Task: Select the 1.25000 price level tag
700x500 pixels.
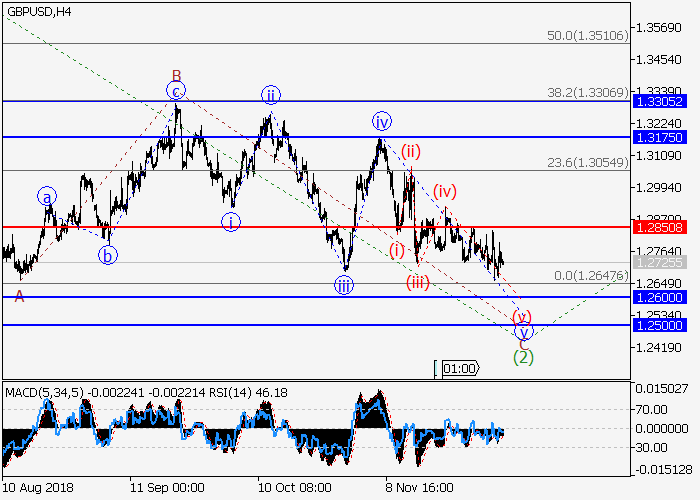Action: point(659,326)
